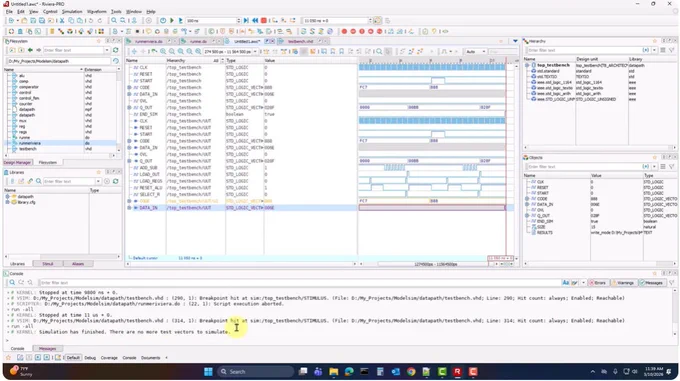Click the Console filter text field
Viewport: 680px width, 381px height.
pyautogui.click(x=299, y=283)
